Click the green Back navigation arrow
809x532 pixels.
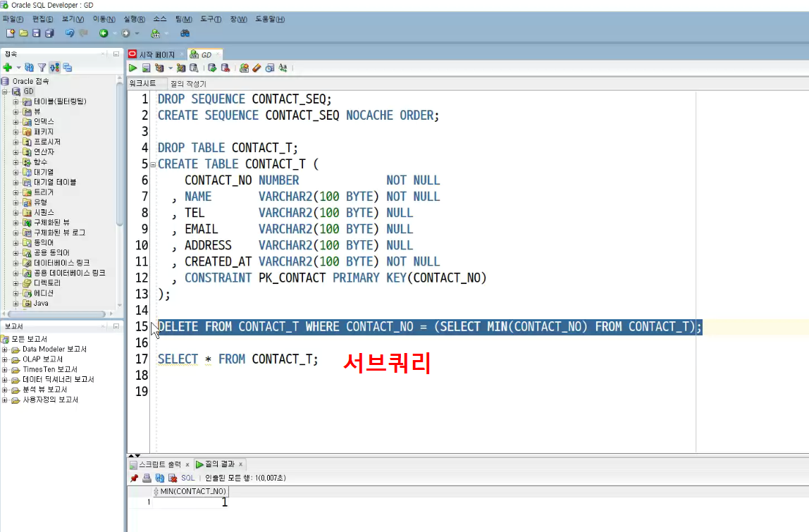tap(104, 33)
